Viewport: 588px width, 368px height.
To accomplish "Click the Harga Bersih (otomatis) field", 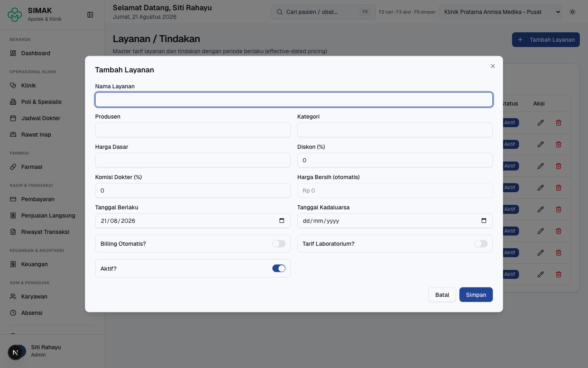I will coord(395,191).
